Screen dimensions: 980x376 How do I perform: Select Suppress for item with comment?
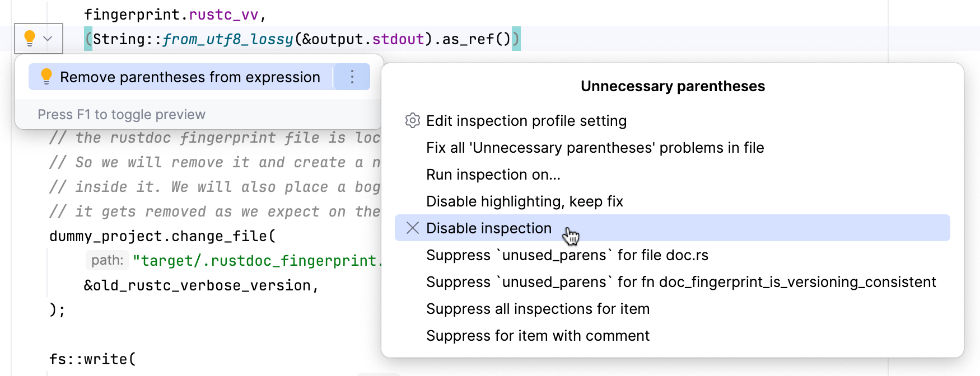(538, 336)
